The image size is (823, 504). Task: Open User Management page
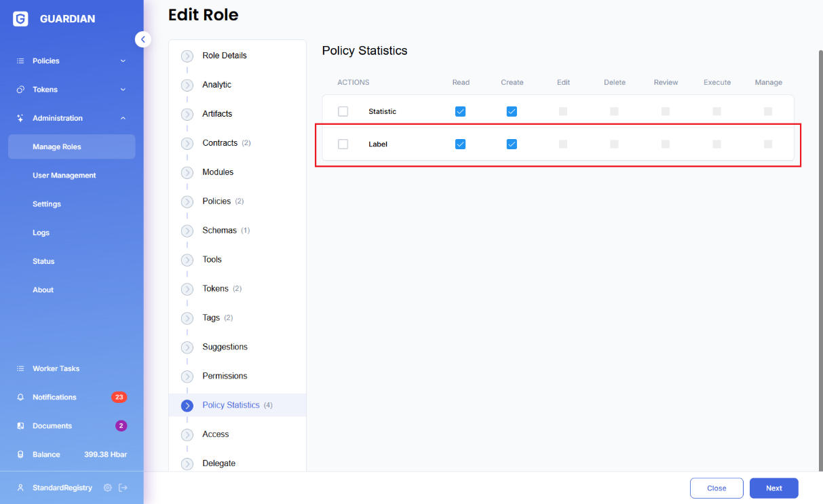(64, 176)
